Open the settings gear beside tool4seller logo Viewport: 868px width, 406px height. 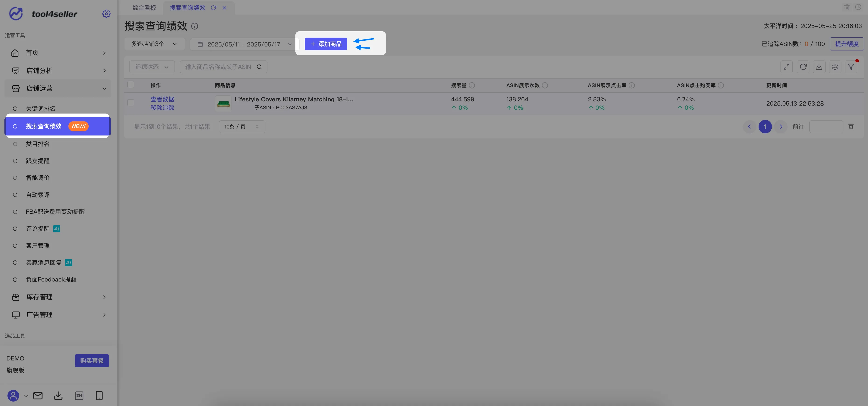[106, 14]
